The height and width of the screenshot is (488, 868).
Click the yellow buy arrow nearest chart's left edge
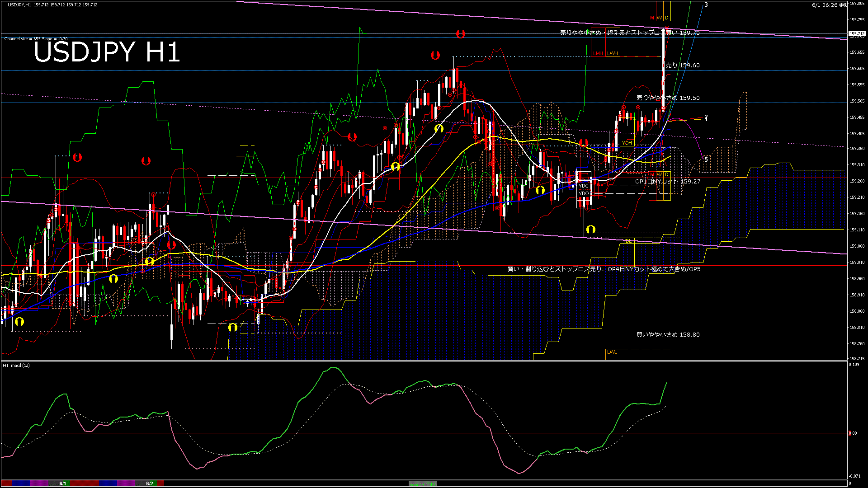pos(19,322)
